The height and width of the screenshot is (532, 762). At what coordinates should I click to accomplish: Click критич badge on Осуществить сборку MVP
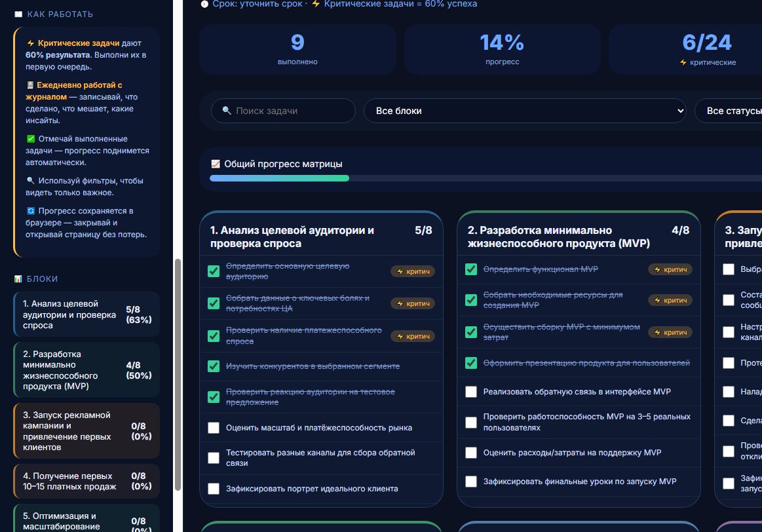click(x=670, y=332)
